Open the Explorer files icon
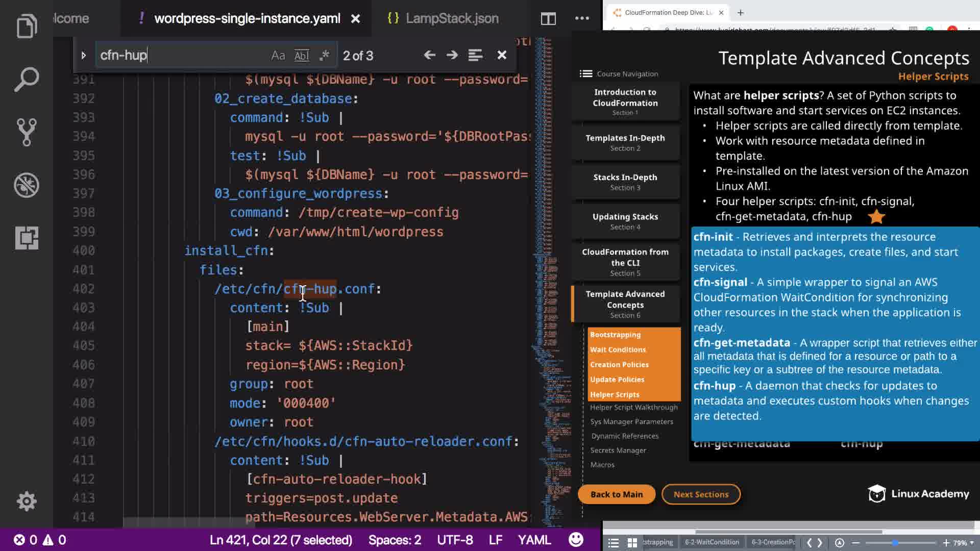 27,26
